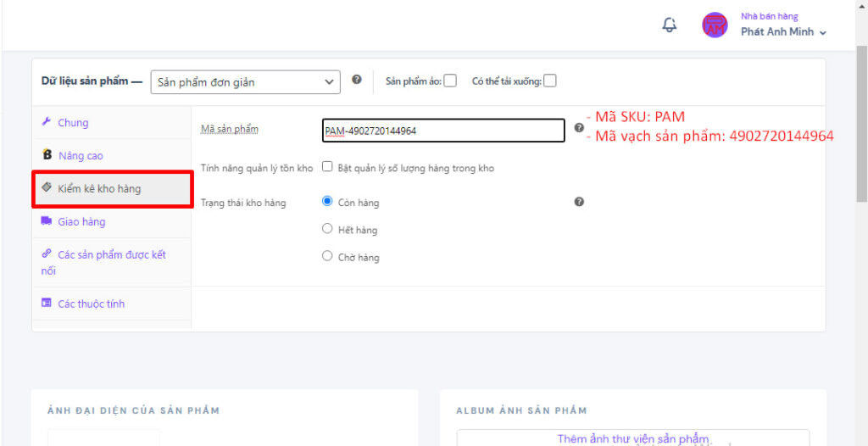
Task: Expand the Phát Anh Minh account menu
Action: [783, 32]
